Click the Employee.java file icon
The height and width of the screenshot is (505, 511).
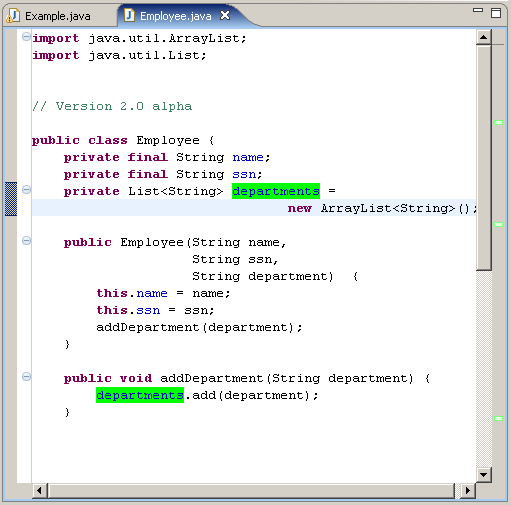pyautogui.click(x=129, y=15)
